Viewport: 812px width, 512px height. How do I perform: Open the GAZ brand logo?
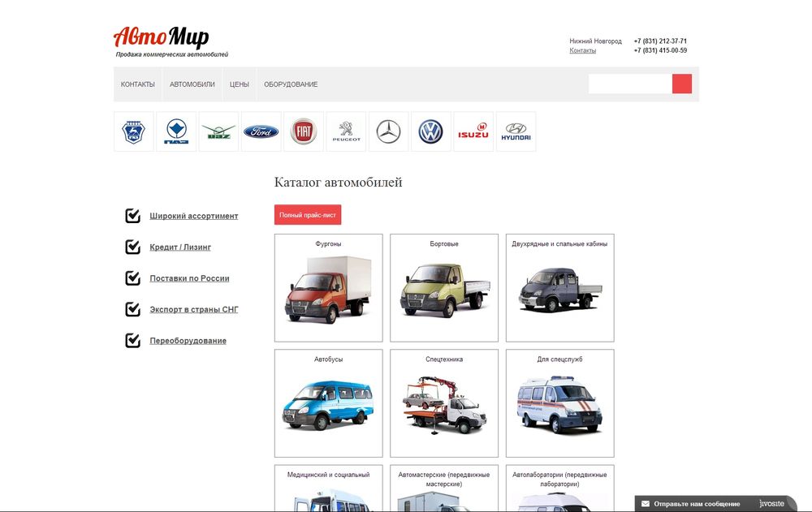134,131
